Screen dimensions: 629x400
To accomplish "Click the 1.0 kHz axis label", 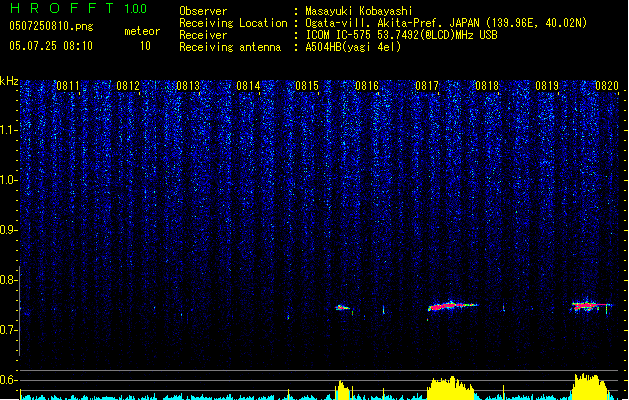I will (8, 180).
